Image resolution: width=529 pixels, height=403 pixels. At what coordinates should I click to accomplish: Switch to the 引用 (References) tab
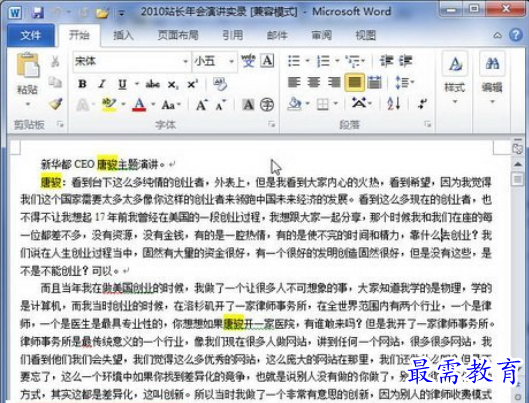[232, 35]
